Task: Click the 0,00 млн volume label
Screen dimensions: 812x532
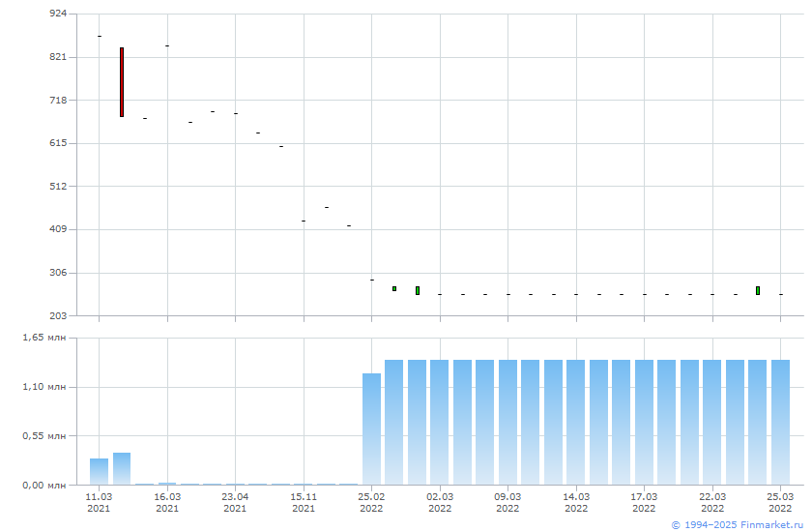Action: (44, 485)
